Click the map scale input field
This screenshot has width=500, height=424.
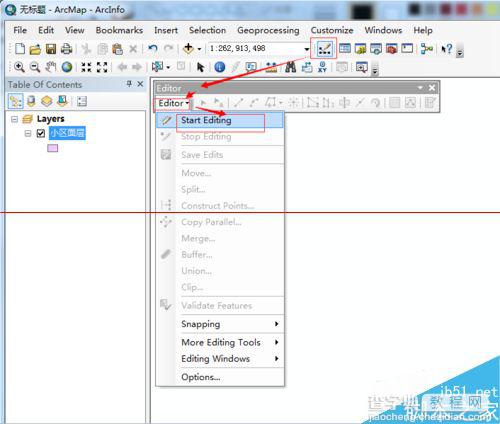click(x=255, y=49)
